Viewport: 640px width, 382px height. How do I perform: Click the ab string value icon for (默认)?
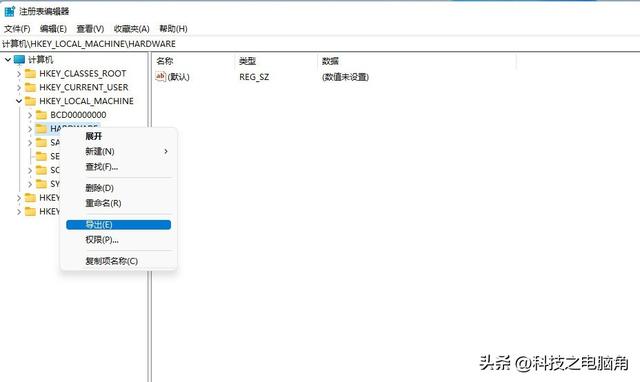pos(161,76)
